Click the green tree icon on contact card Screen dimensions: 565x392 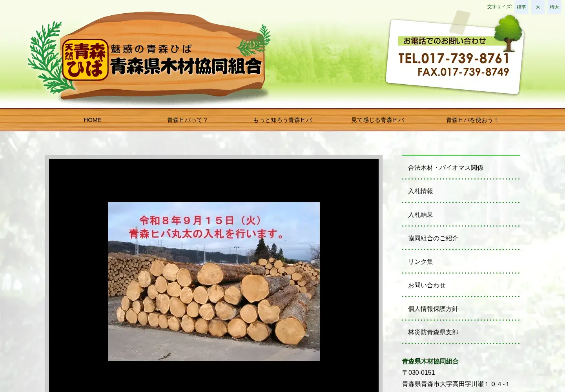[508, 33]
